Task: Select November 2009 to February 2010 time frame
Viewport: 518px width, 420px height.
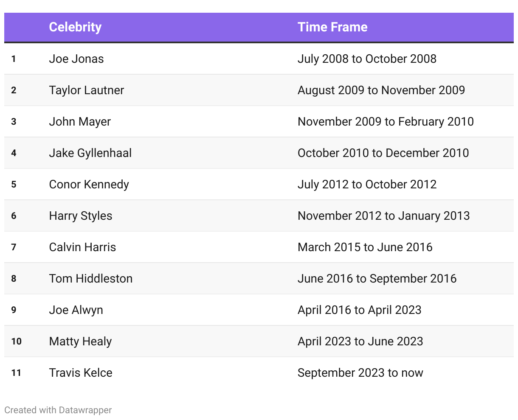Action: click(386, 122)
